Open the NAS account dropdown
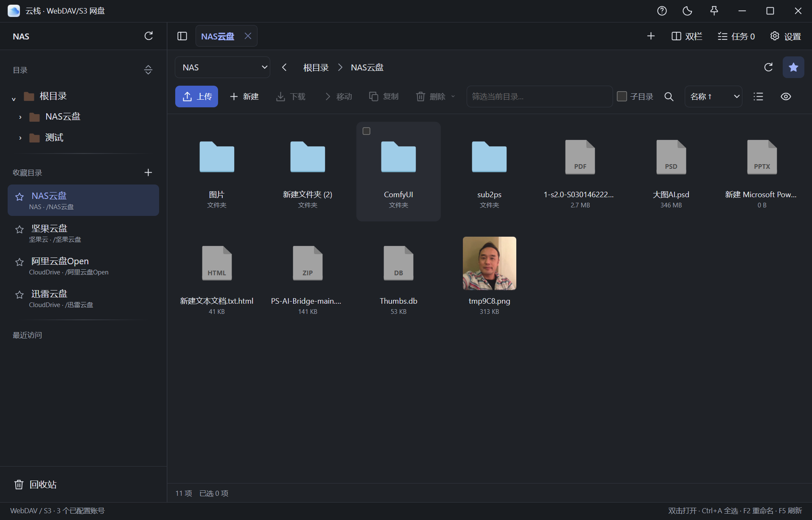This screenshot has height=520, width=812. click(x=222, y=67)
